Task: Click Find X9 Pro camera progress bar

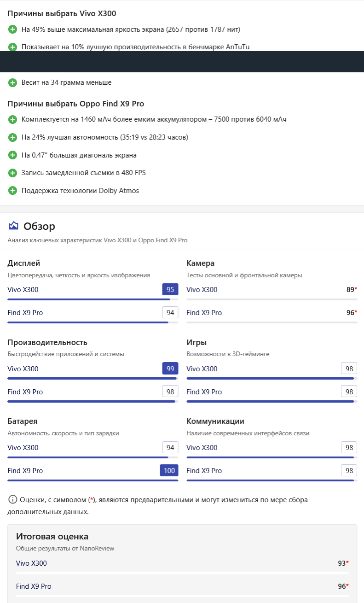Action: pos(272,322)
